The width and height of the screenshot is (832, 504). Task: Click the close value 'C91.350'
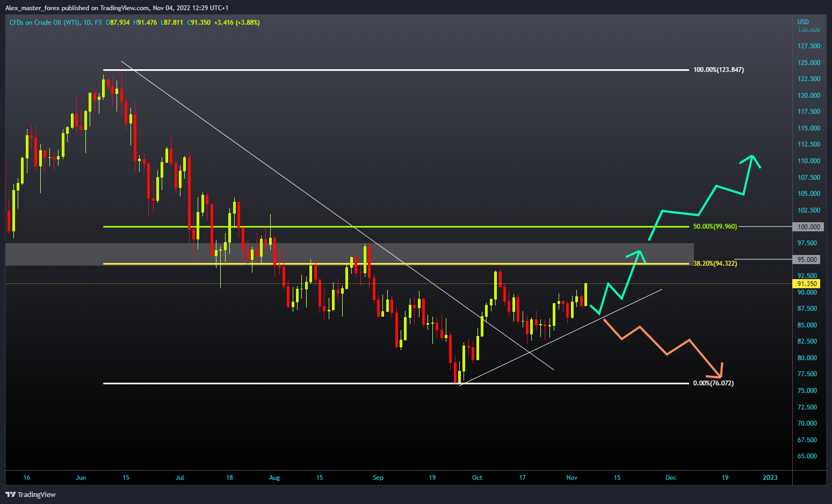(x=199, y=23)
